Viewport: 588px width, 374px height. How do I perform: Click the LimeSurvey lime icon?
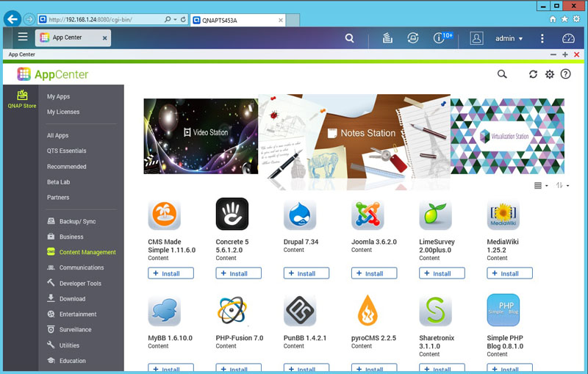point(435,215)
